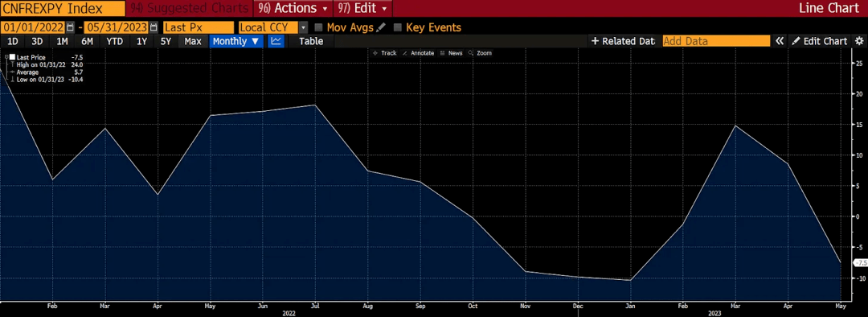Toggle the News overlay on chart
This screenshot has height=317, width=868.
click(x=451, y=53)
